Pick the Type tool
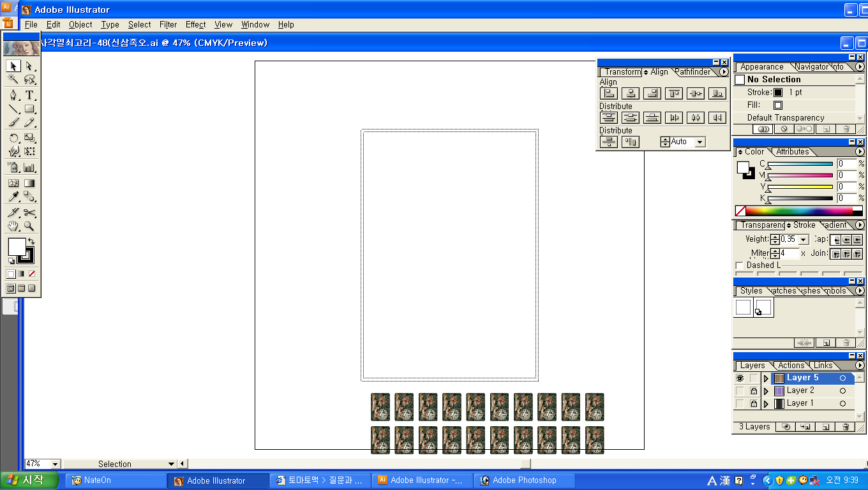The width and height of the screenshot is (868, 490). [x=29, y=95]
